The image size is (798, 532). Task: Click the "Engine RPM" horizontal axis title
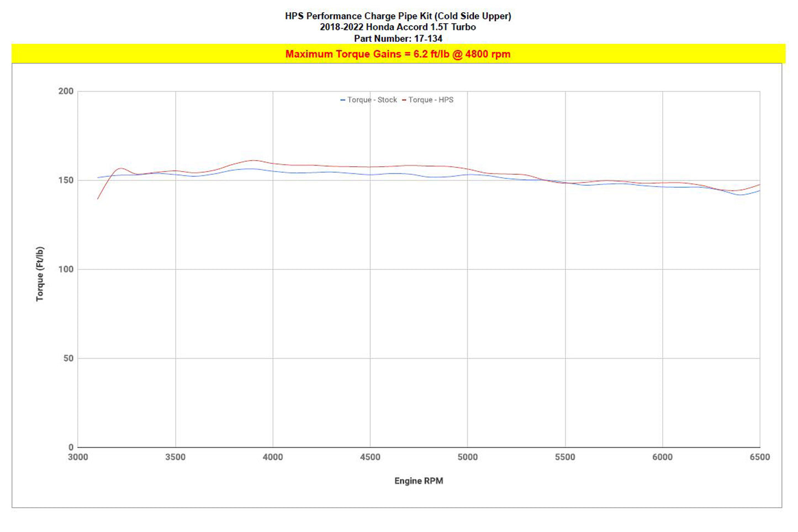419,481
